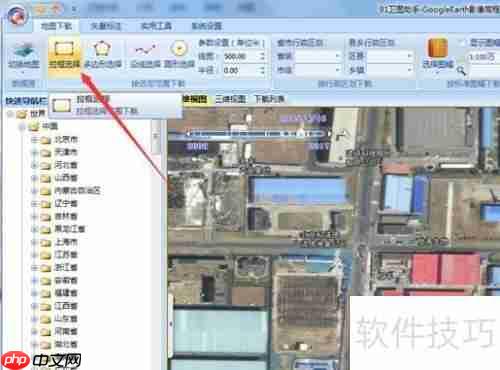
Task: Select the 沿线选择 along-line selection tool
Action: point(145,55)
